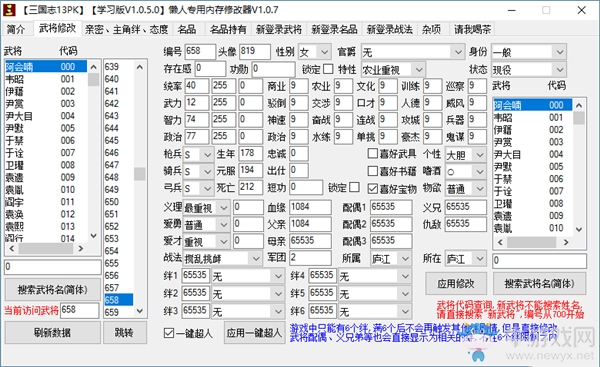
Task: Click right officer list scroll down arrow
Action: (579, 229)
